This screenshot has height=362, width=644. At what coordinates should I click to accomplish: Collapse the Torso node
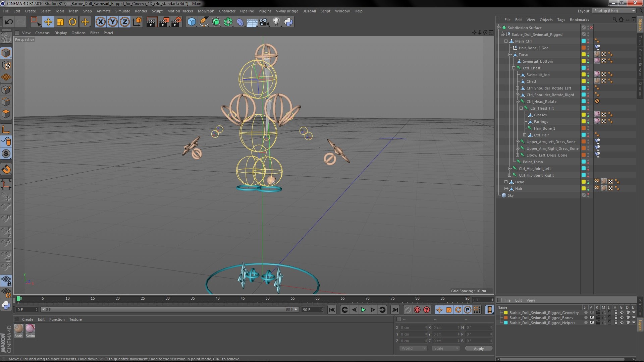(x=510, y=55)
